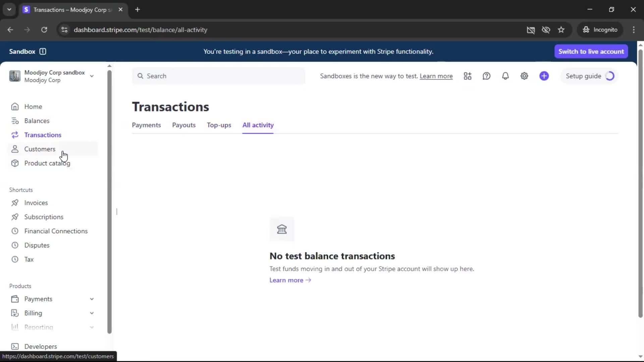Screen dimensions: 644x362
Task: Open the settings gear icon
Action: click(524, 76)
